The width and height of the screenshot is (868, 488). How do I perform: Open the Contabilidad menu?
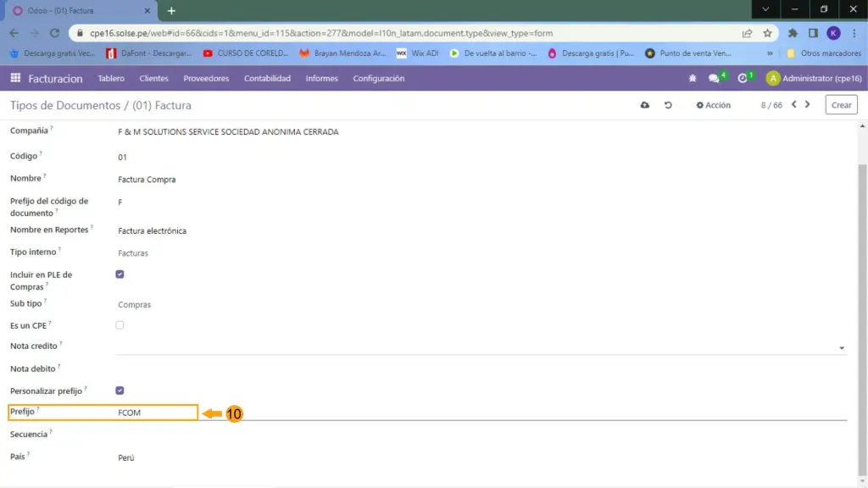pos(267,79)
